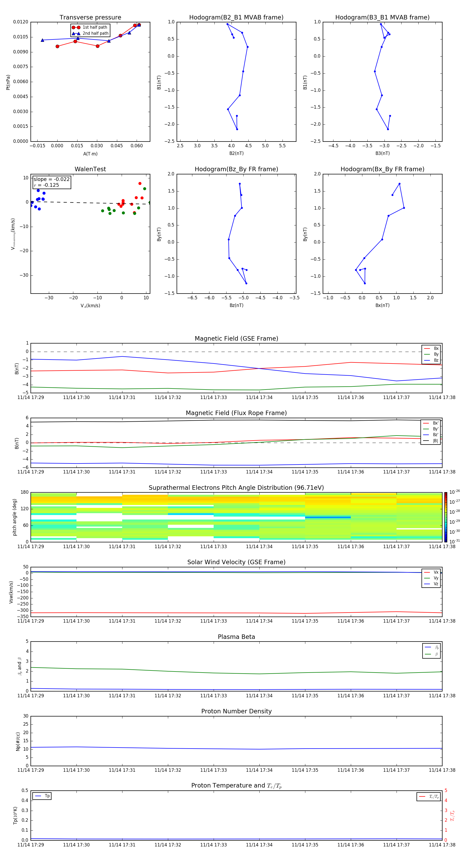Image resolution: width=473 pixels, height=868 pixels.
Task: Click the "slope = -0.022" annotation
Action: pos(52,179)
